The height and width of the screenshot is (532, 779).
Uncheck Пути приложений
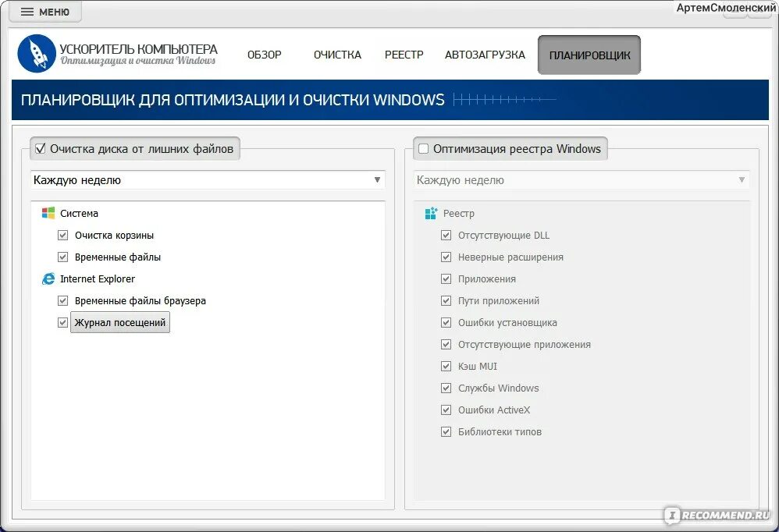coord(446,301)
